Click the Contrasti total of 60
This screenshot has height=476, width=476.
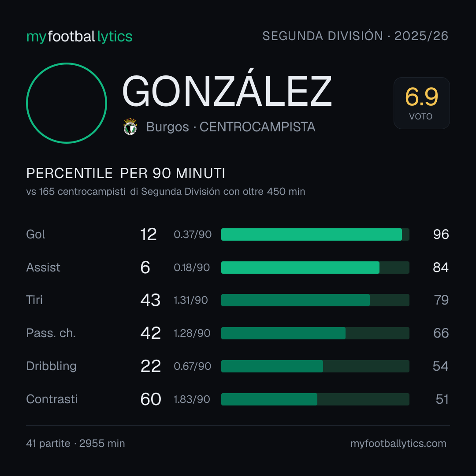(x=151, y=399)
